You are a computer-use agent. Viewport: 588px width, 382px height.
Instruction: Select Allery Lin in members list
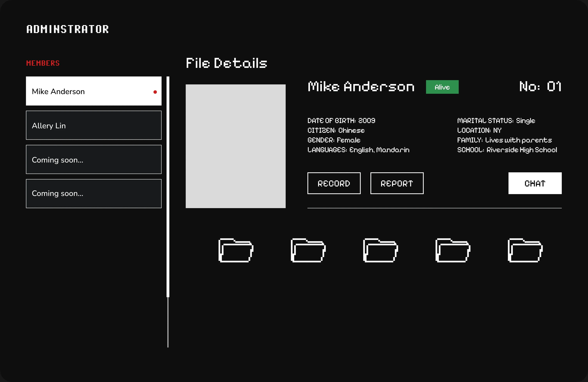click(x=94, y=125)
